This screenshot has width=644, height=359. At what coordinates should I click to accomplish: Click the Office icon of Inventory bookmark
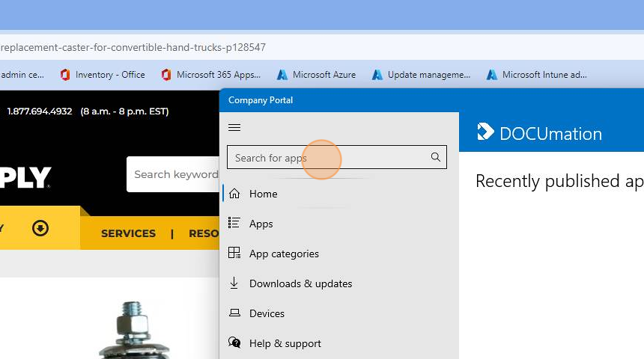click(x=65, y=75)
